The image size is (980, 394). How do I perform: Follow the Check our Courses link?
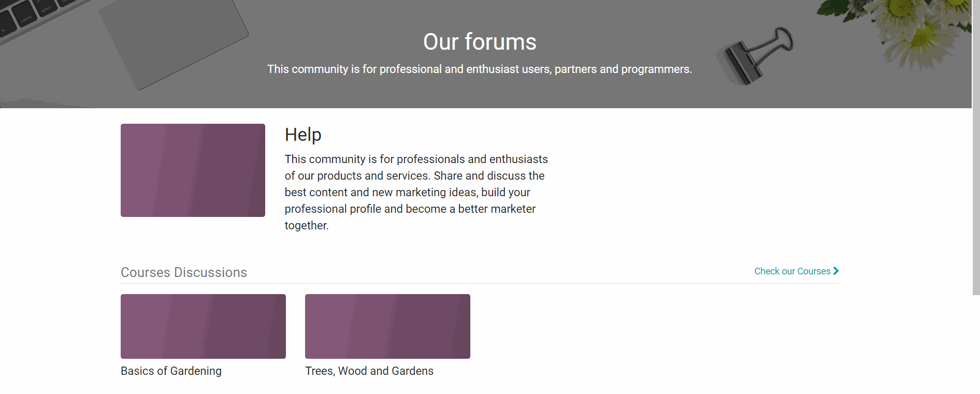[792, 271]
